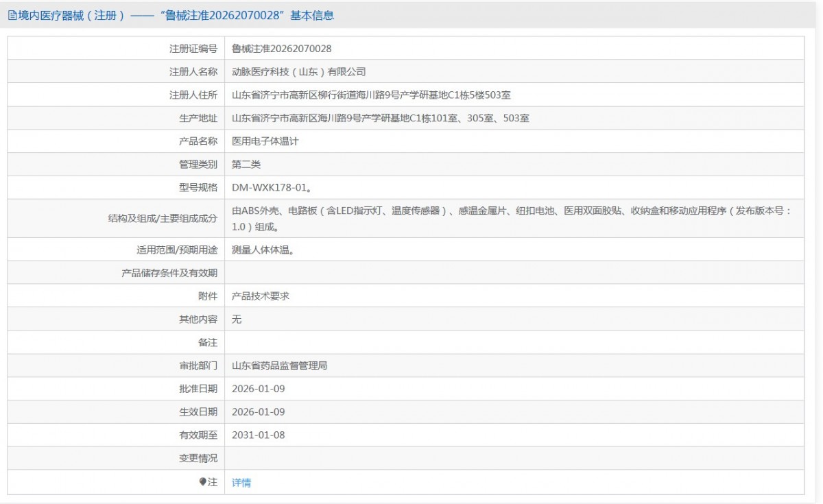Click the 批准日期 value 2026-01-09
Viewport: 823px width, 504px height.
(x=258, y=389)
